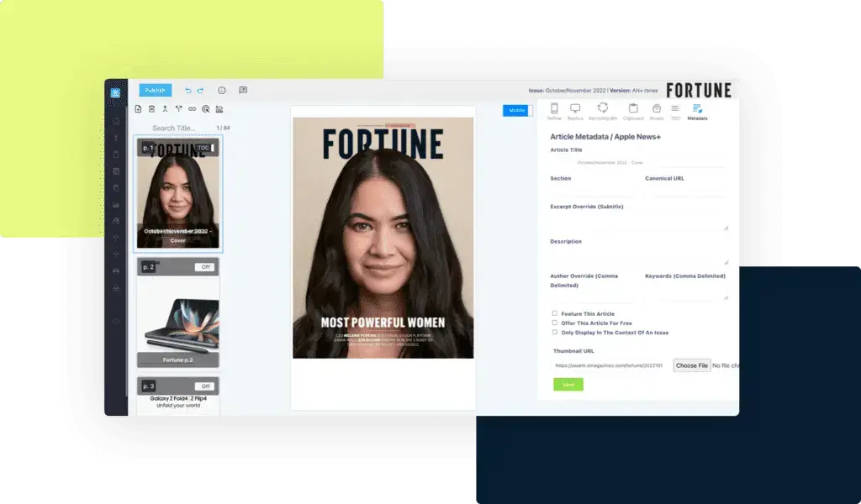Click the Issue: October/November 2022 text
Screen dimensions: 861x504
[x=568, y=91]
